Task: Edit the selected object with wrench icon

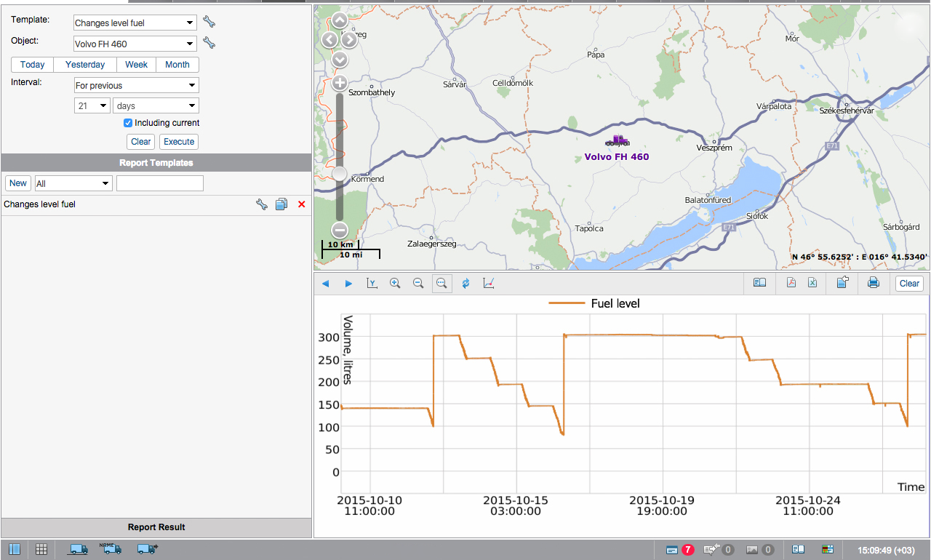Action: point(209,44)
